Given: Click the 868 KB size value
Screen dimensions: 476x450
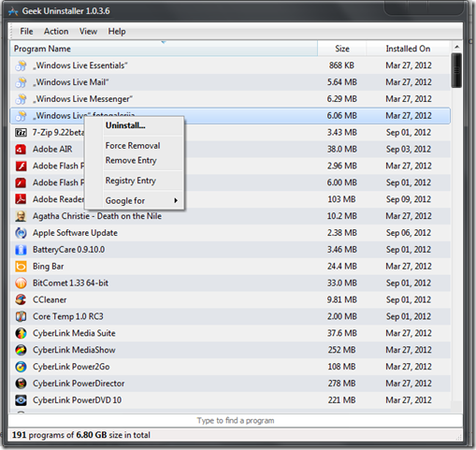Looking at the screenshot, I should pyautogui.click(x=341, y=65).
